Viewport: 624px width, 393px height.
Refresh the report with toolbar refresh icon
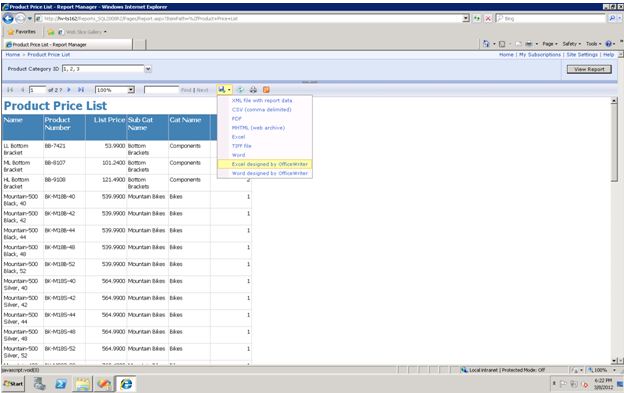pos(240,90)
